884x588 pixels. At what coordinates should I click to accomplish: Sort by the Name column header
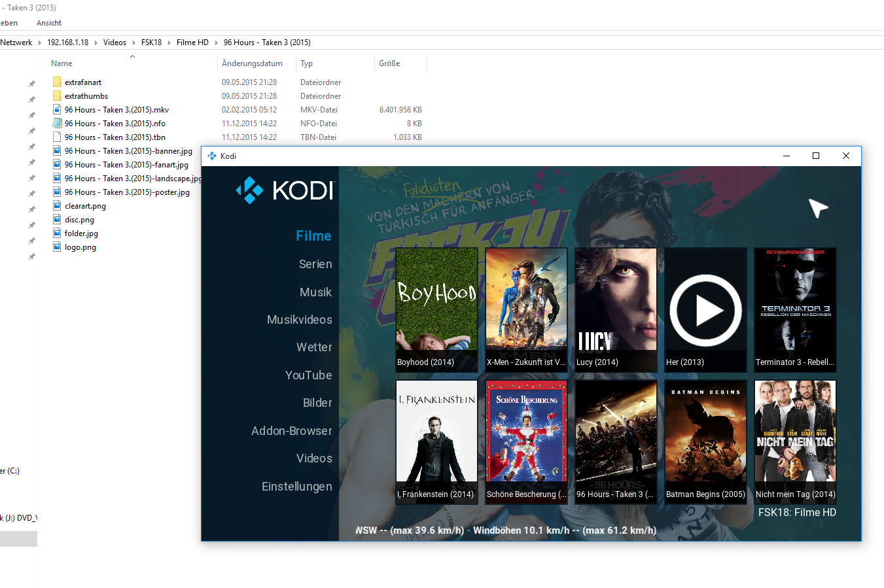tap(62, 63)
